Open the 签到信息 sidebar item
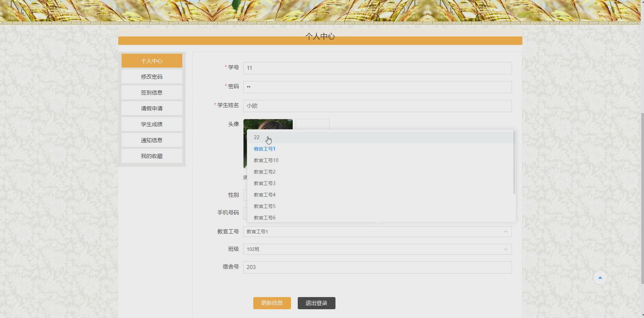Viewport: 644px width, 318px height. pos(152,92)
